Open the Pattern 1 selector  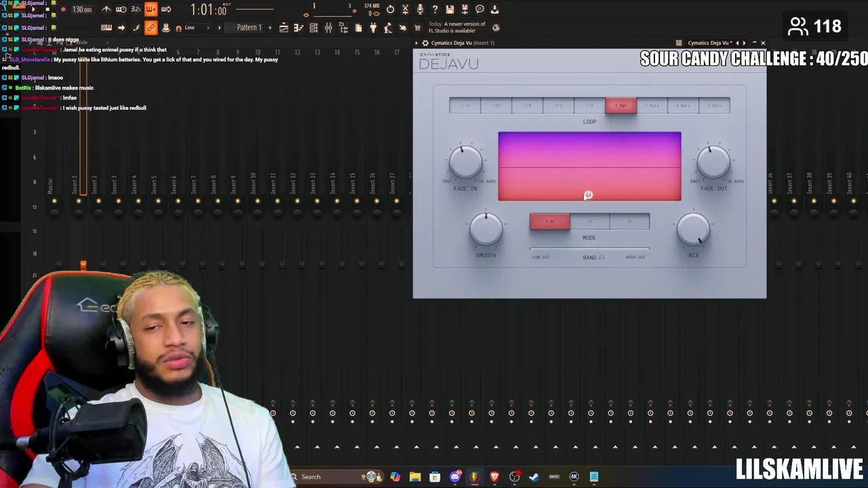tap(249, 28)
